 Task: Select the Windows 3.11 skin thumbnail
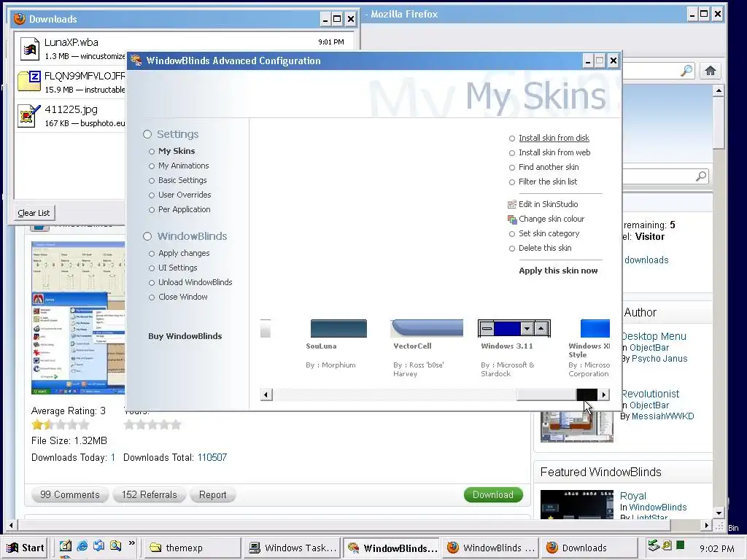click(514, 329)
